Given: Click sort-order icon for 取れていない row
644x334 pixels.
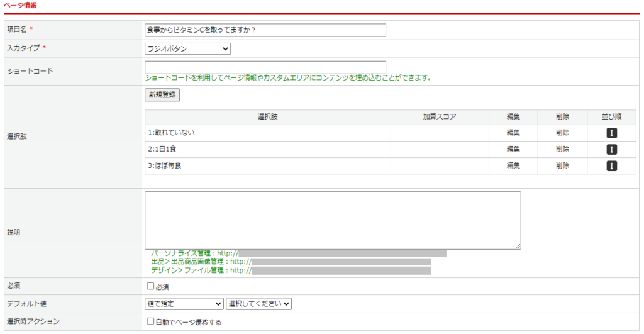Looking at the screenshot, I should click(x=611, y=133).
